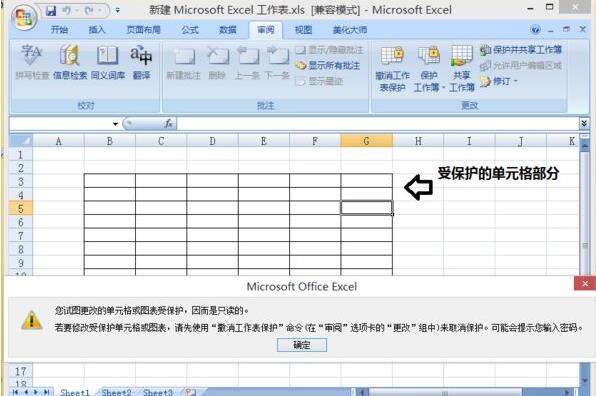Delete comment with 删除 button
The width and height of the screenshot is (596, 396).
217,62
